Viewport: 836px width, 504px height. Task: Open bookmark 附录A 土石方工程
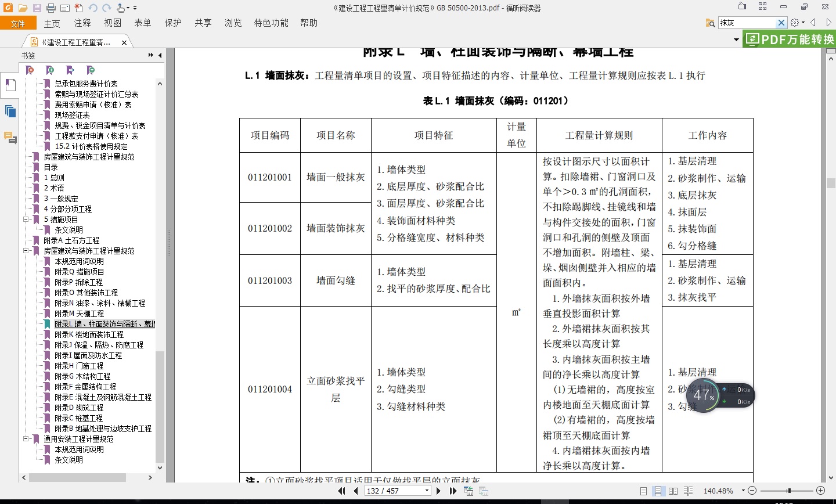coord(71,240)
